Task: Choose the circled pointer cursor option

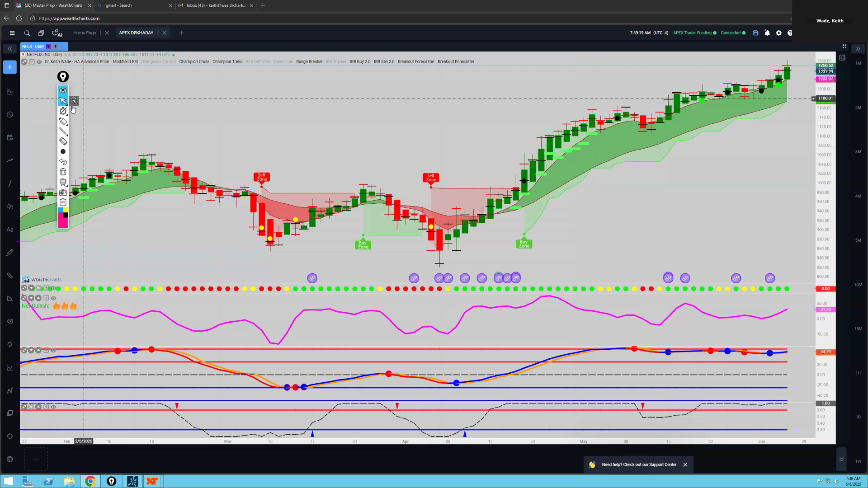Action: pyautogui.click(x=74, y=101)
